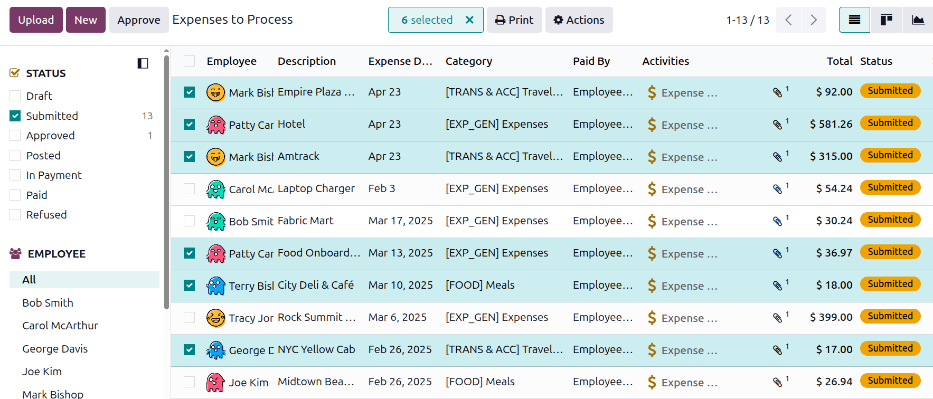933x399 pixels.
Task: Open Bob Smith avatar on Fabric Mart row
Action: pyautogui.click(x=215, y=221)
